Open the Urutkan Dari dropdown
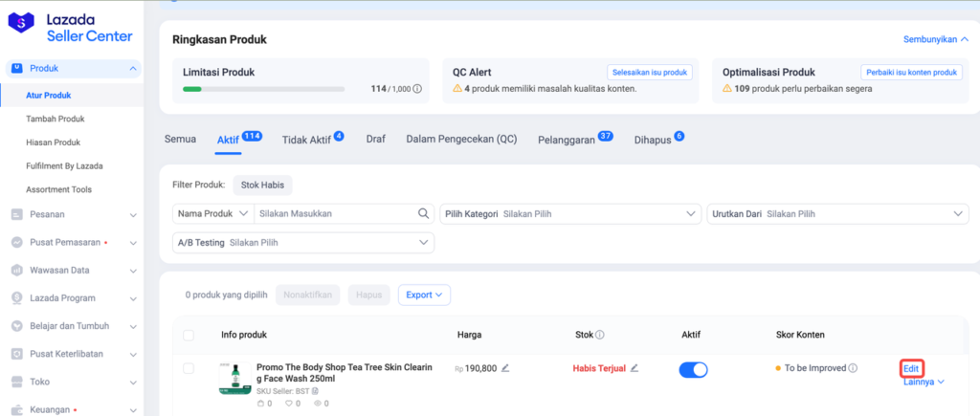Image resolution: width=980 pixels, height=416 pixels. click(x=837, y=213)
